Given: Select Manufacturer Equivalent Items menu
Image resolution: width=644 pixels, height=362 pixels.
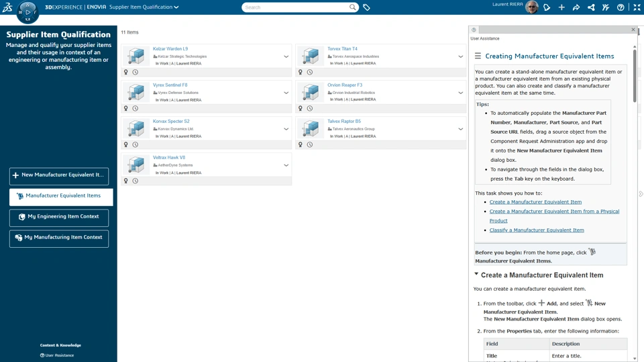Looking at the screenshot, I should (x=61, y=196).
